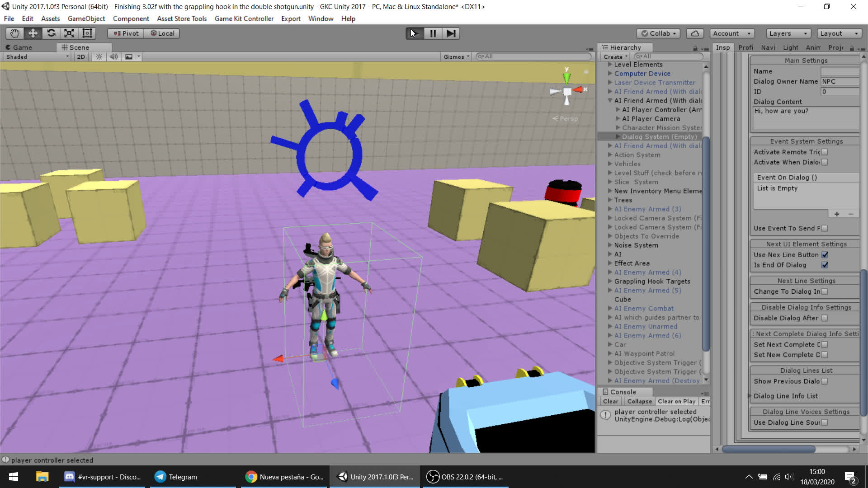
Task: Enable Disable Dialog After checkbox
Action: coord(825,318)
